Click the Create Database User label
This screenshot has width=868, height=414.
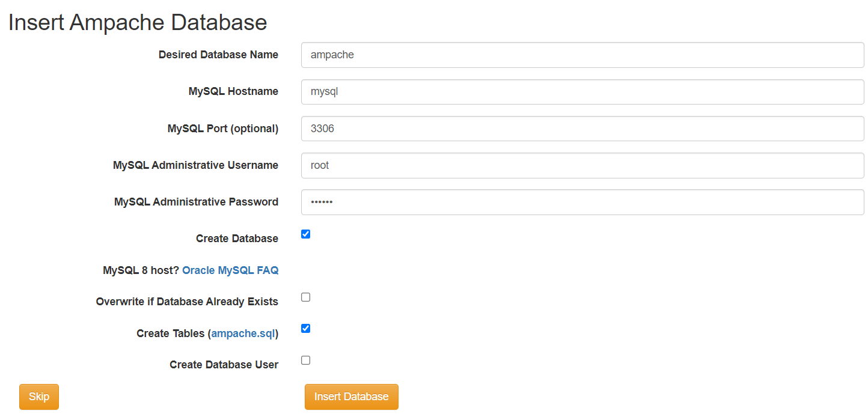[x=224, y=365]
